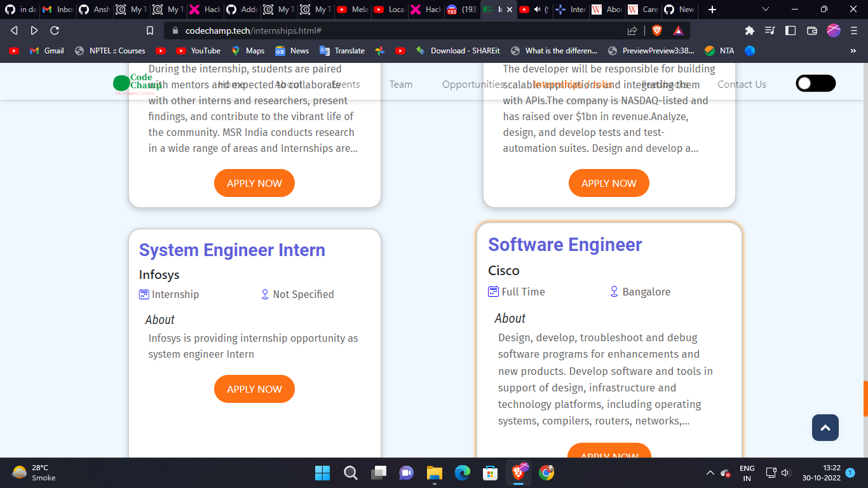This screenshot has height=488, width=868.
Task: Open the NTA bookmark
Action: pos(719,51)
